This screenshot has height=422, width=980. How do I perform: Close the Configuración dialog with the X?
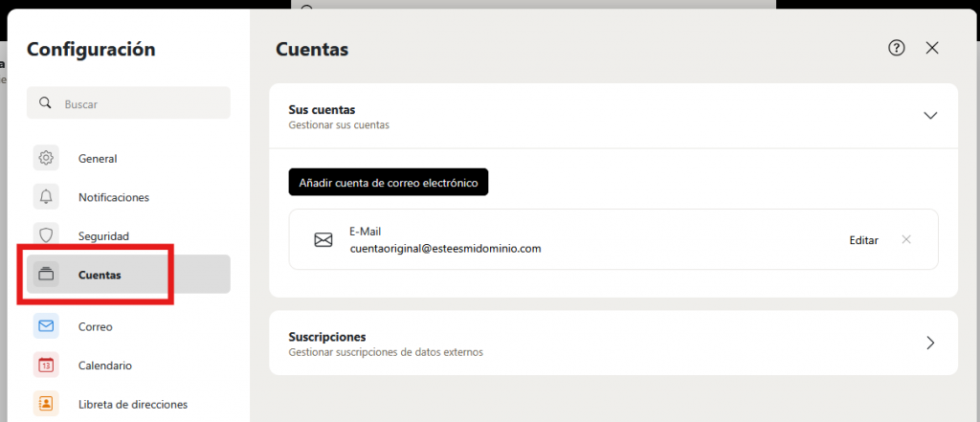932,48
